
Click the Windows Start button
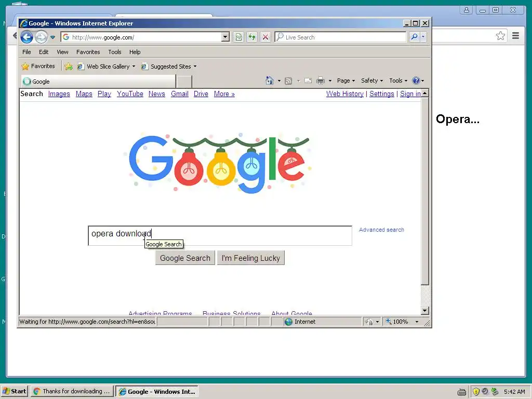pos(15,391)
